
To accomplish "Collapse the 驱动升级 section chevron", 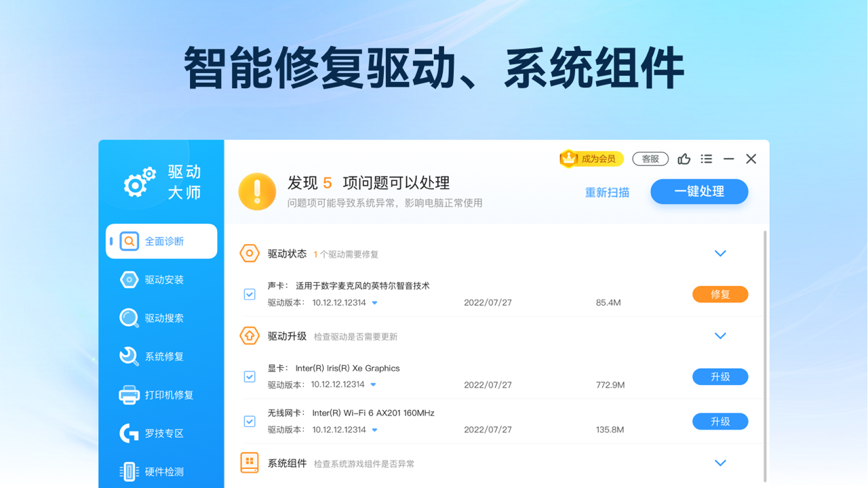I will coord(720,335).
